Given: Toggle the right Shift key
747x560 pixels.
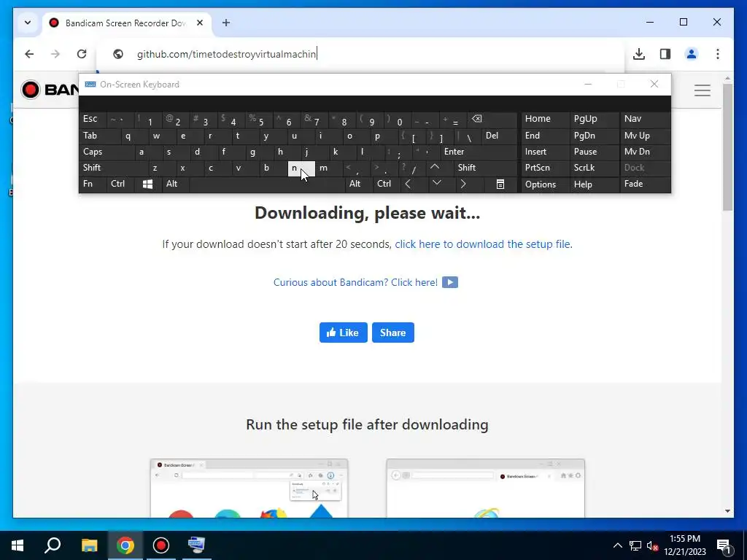Looking at the screenshot, I should (x=486, y=168).
